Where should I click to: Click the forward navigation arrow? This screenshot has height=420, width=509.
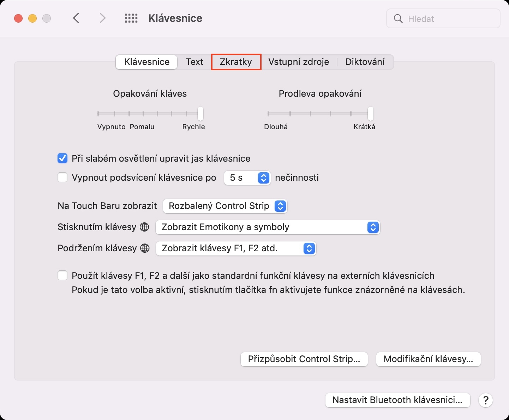click(x=102, y=18)
